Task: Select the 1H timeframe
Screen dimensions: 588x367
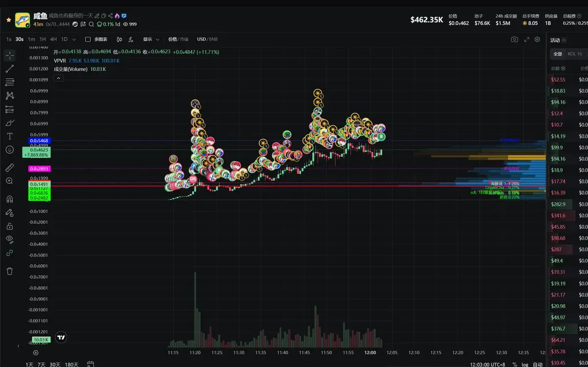Action: point(43,39)
